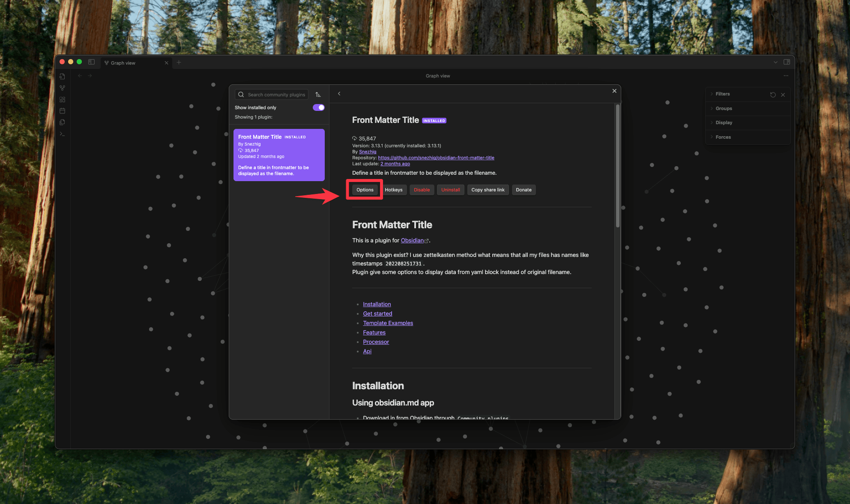Open Options for Front Matter Title plugin
850x504 pixels.
pos(365,190)
